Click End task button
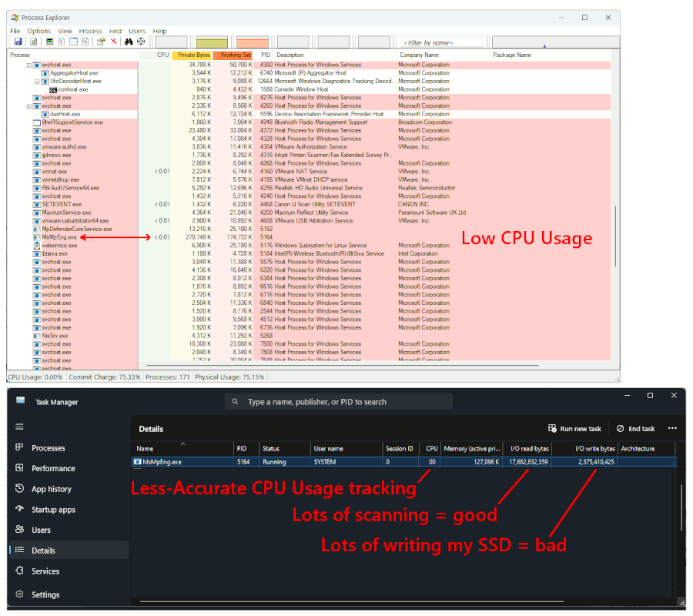693x616 pixels. click(x=635, y=429)
